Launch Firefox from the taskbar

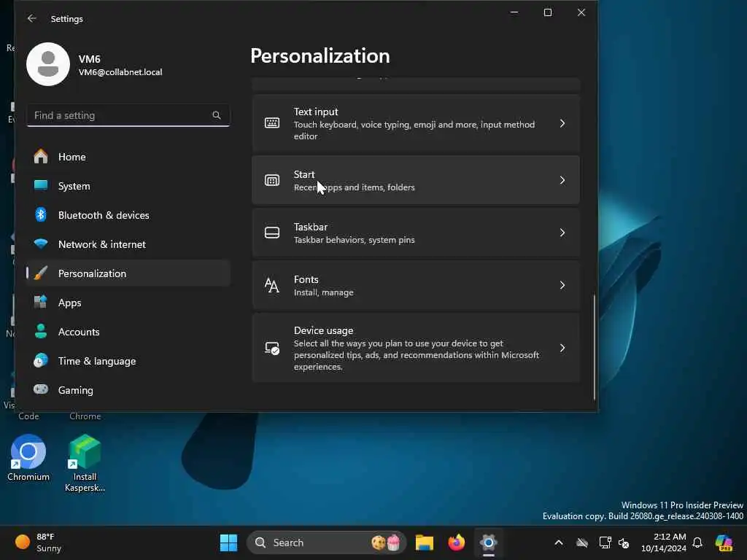(x=457, y=542)
